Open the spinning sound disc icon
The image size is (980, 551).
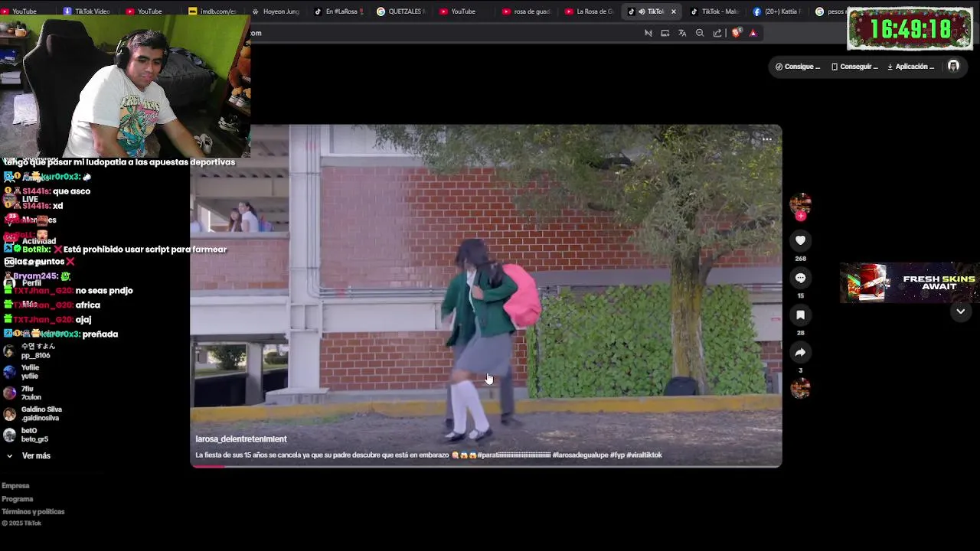click(x=800, y=389)
